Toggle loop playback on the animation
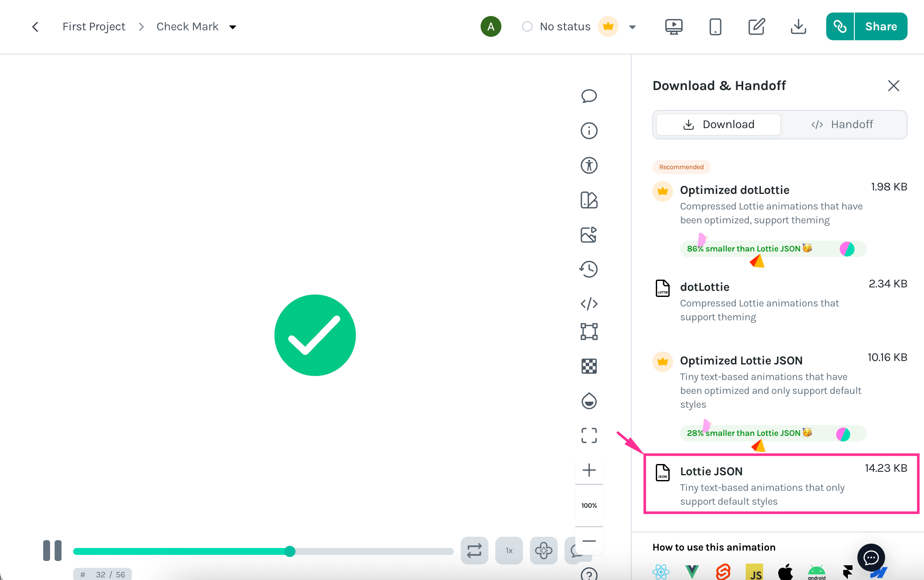Screen dimensions: 924x580 474,551
